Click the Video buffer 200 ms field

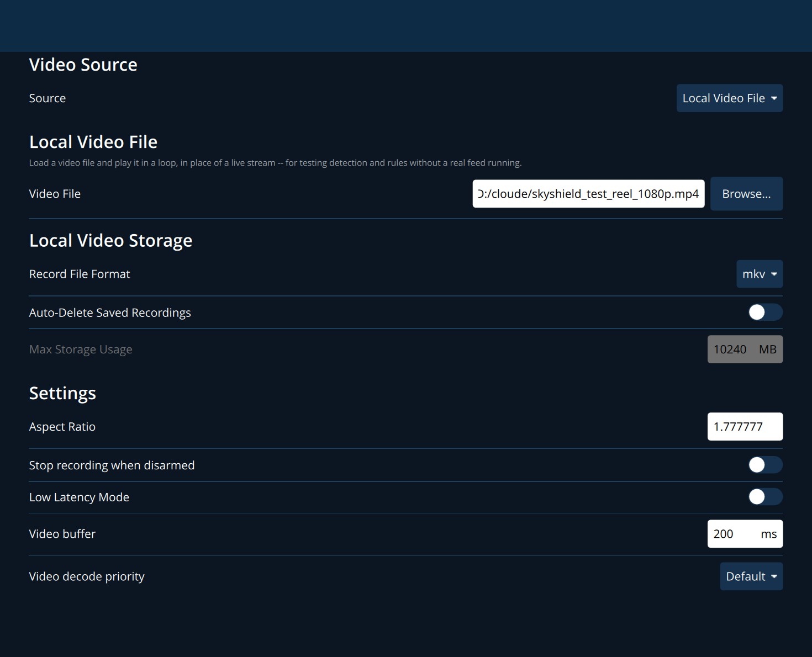pos(745,534)
